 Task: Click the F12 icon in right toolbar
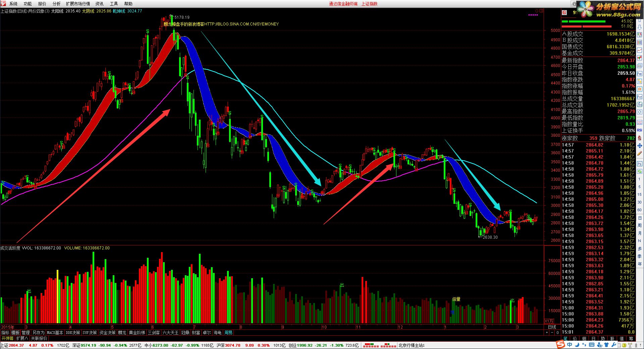tap(640, 96)
